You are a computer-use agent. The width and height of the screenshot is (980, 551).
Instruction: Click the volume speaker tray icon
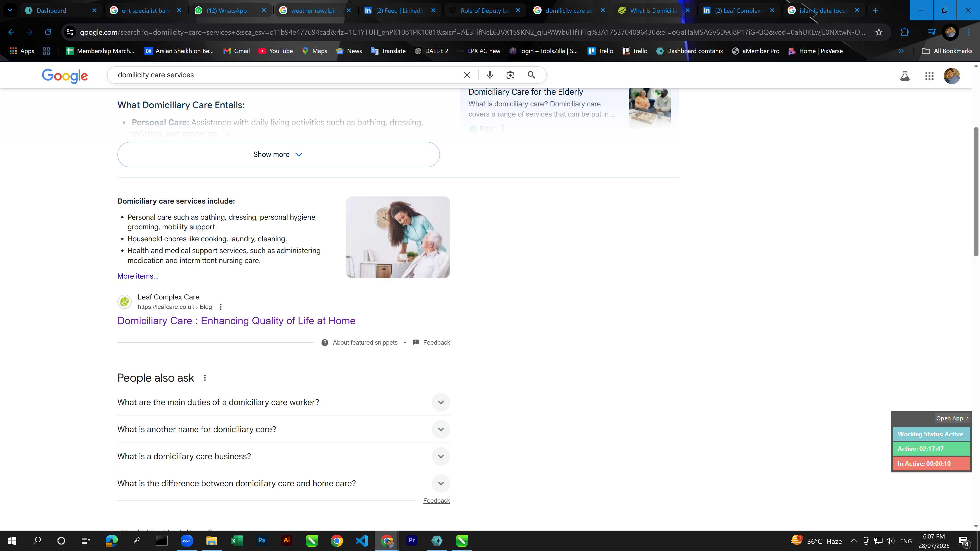890,541
